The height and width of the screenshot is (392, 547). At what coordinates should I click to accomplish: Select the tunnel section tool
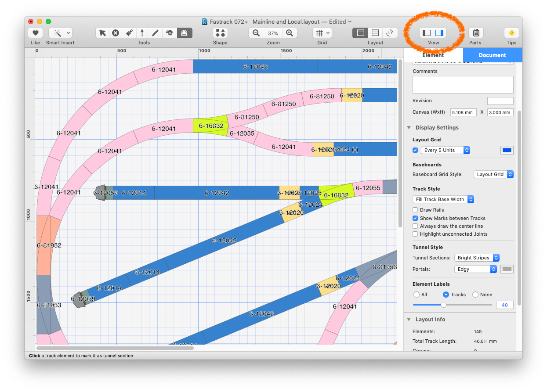tap(185, 33)
